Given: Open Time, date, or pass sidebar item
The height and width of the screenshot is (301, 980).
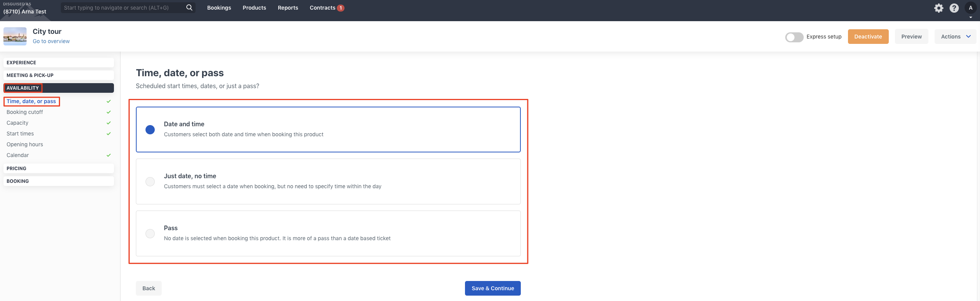Looking at the screenshot, I should pyautogui.click(x=31, y=101).
